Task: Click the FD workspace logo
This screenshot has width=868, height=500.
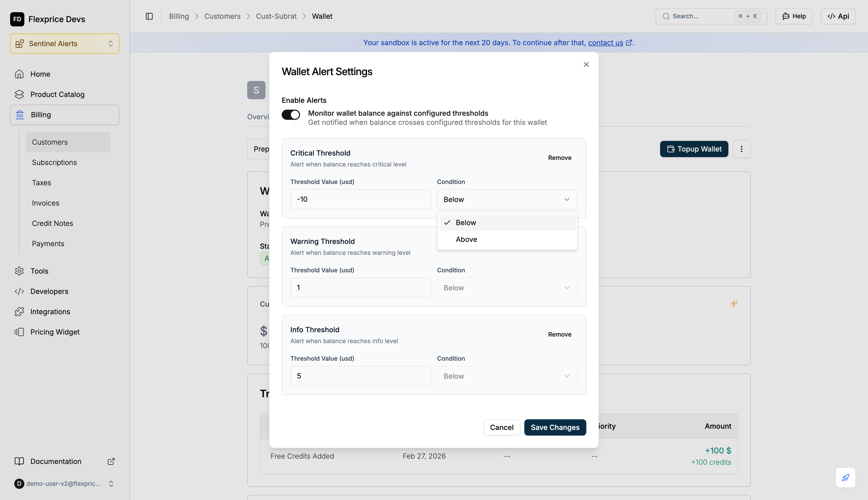Action: pyautogui.click(x=17, y=19)
